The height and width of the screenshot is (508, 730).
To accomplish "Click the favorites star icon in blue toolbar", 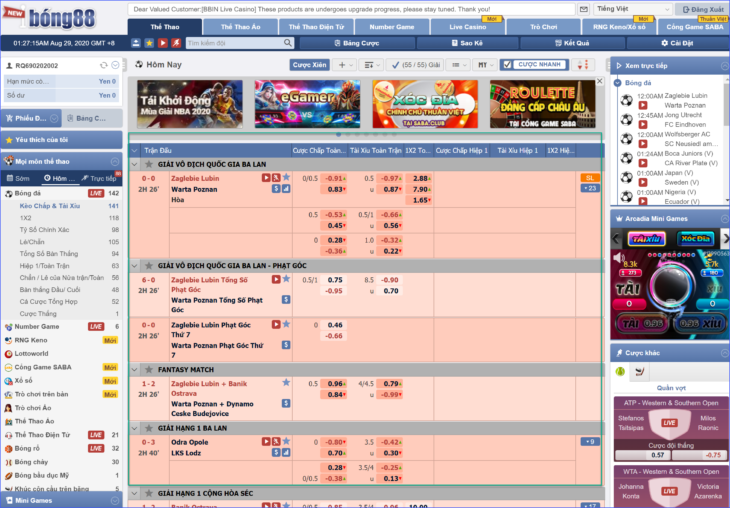I will 149,43.
